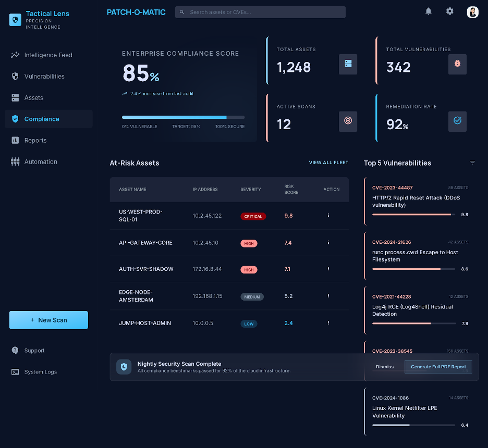
Task: Click the notifications bell icon
Action: (x=429, y=11)
